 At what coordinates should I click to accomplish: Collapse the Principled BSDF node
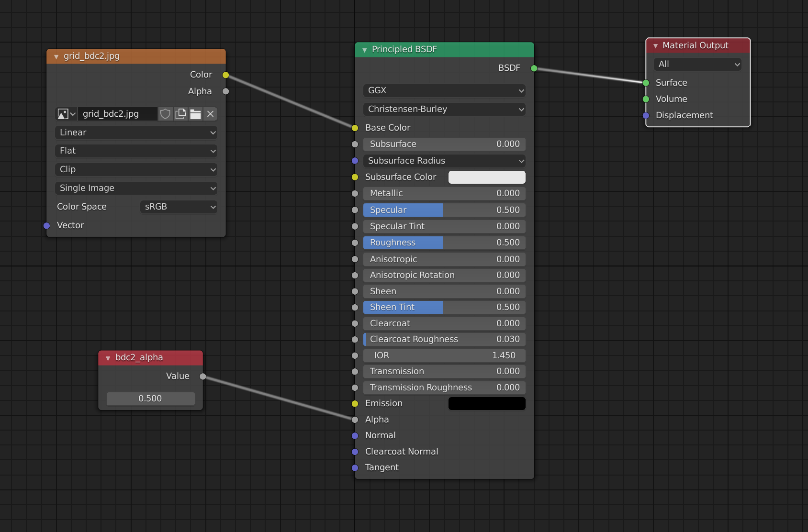pos(364,50)
